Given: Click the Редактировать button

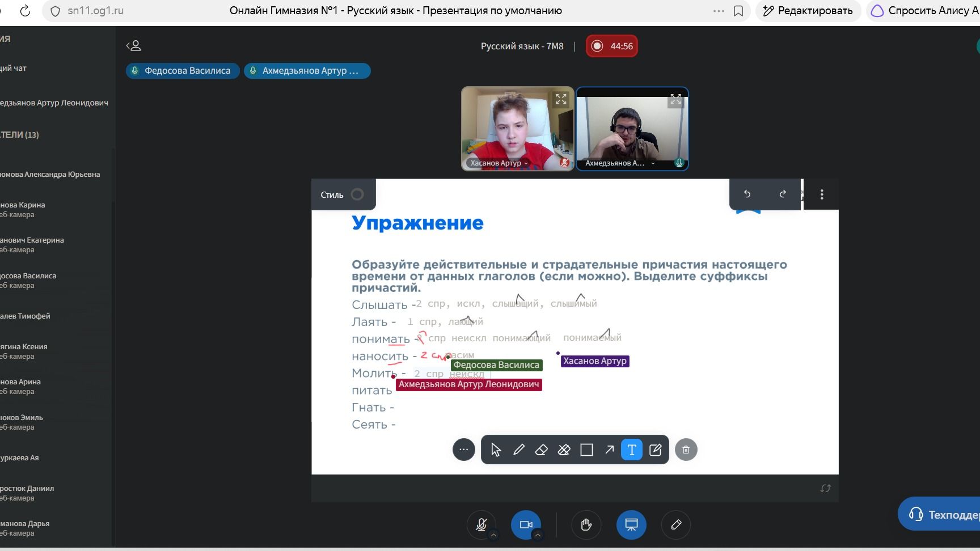Looking at the screenshot, I should pos(808,11).
